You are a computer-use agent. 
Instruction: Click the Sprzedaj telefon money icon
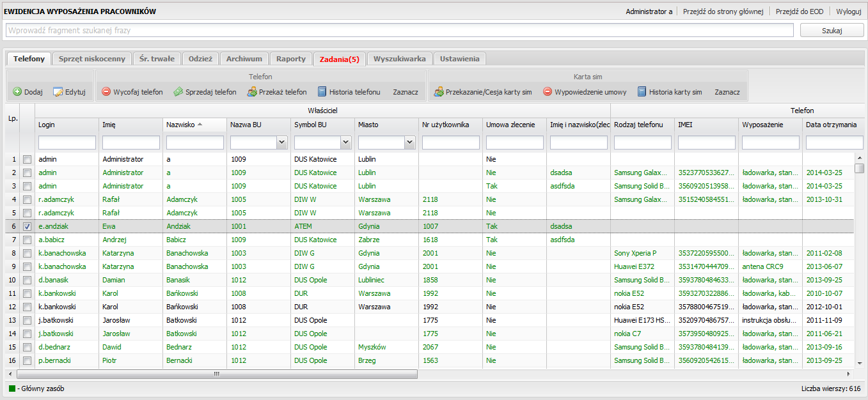point(178,92)
